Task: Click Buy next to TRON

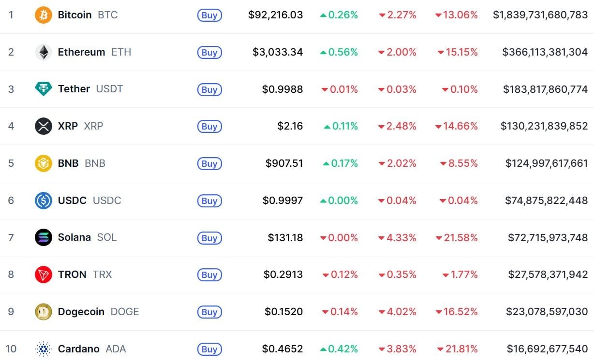Action: tap(209, 275)
